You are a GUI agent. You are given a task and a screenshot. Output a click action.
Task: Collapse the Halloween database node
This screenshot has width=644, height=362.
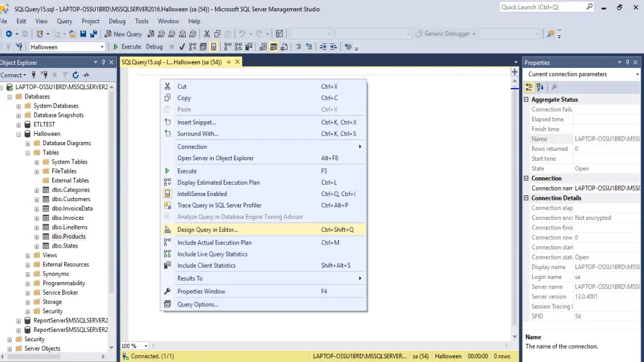coord(18,134)
